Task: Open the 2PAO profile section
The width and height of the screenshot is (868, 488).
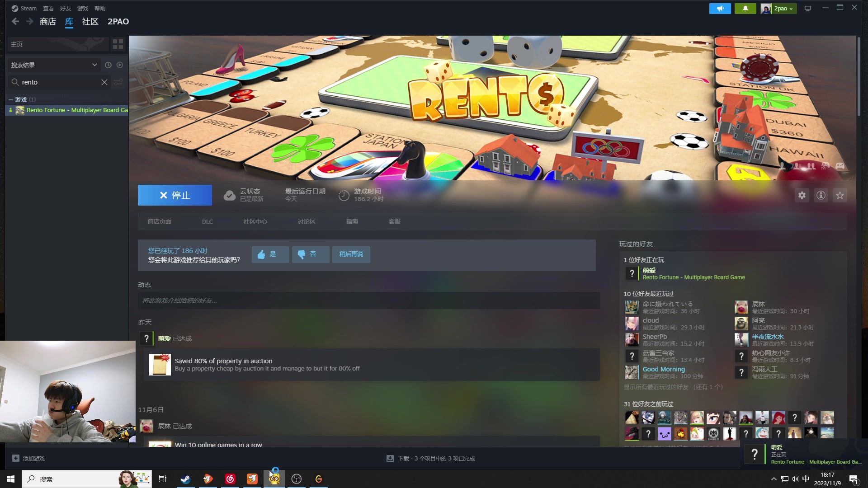Action: [x=118, y=22]
